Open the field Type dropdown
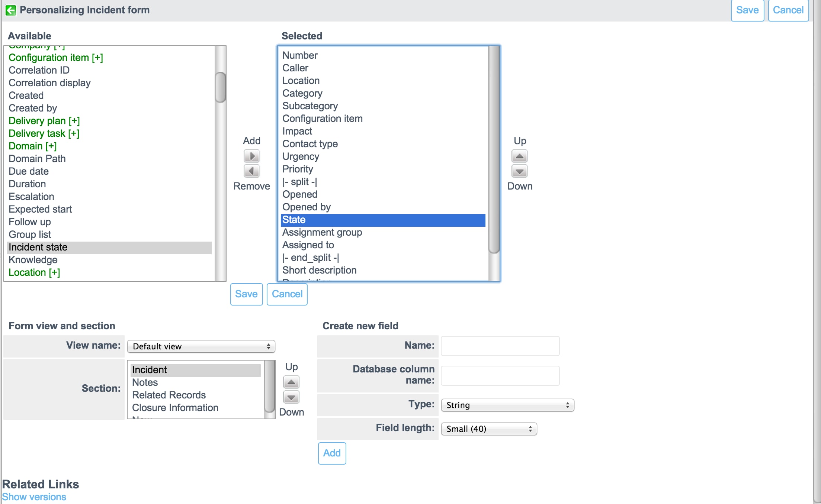This screenshot has height=504, width=821. pos(507,405)
